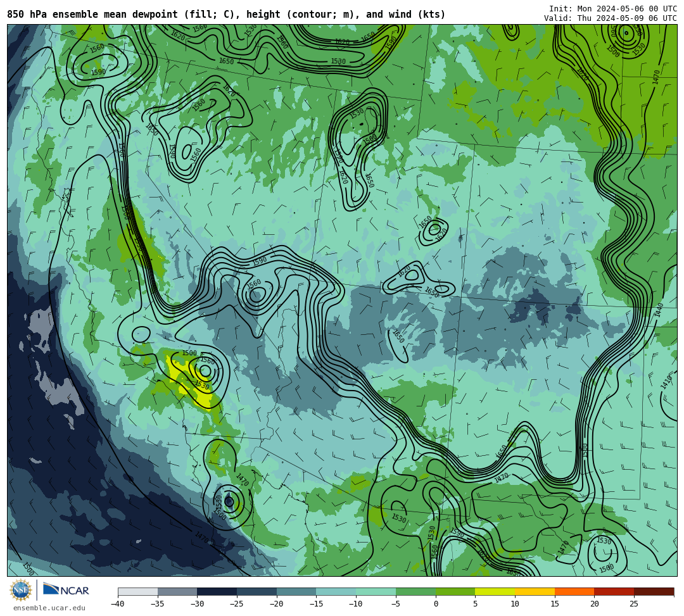The height and width of the screenshot is (616, 684).
Task: Click the 15 to 20 orange swatch
Action: click(574, 591)
